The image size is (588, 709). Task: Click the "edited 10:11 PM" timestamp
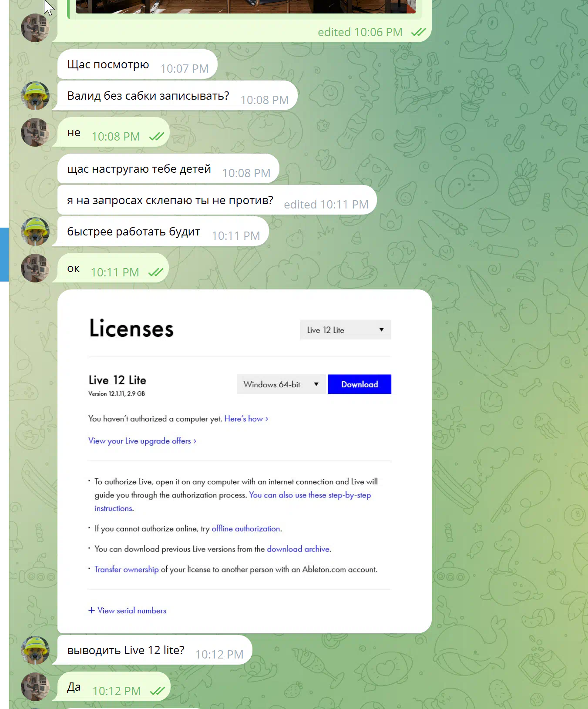click(x=326, y=205)
